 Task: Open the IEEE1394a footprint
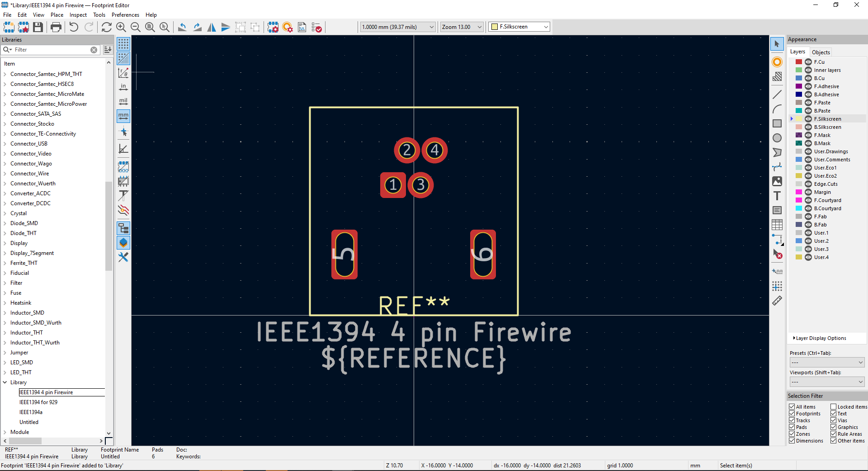(x=31, y=412)
